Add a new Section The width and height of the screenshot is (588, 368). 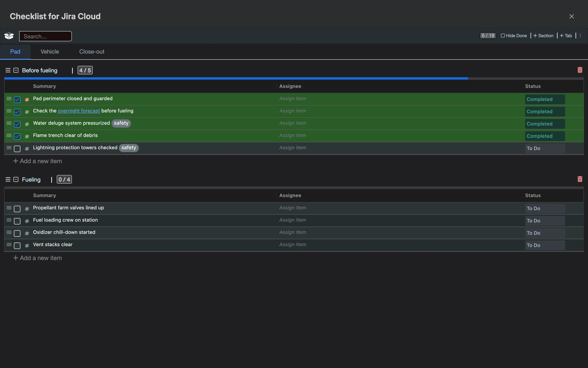pos(543,36)
